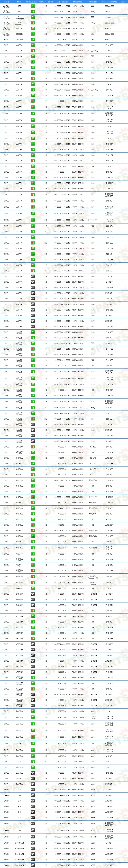Click the 1.6 CNG Turbo body cell

coord(93,717)
